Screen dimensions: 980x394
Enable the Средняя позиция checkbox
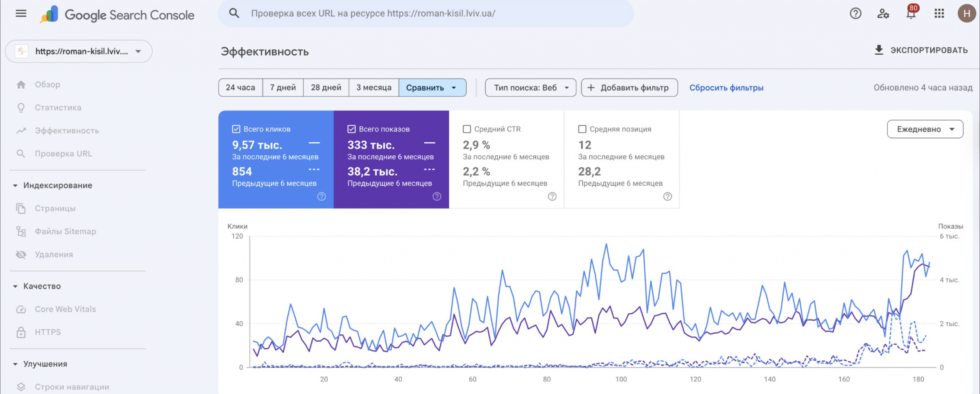[x=582, y=129]
